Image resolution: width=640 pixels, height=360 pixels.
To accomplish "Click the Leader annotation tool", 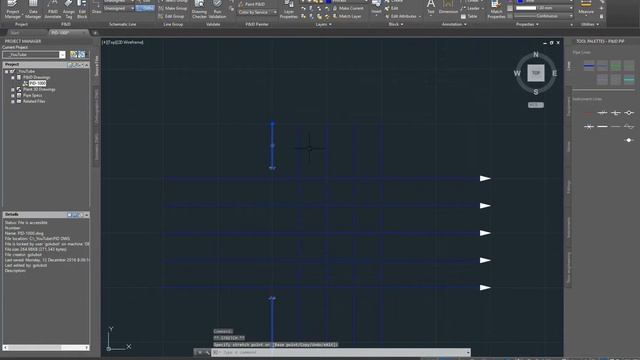I will (471, 8).
